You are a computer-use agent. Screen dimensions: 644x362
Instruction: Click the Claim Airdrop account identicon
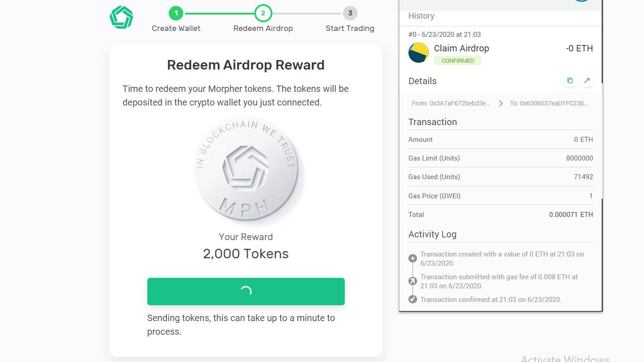coord(419,52)
